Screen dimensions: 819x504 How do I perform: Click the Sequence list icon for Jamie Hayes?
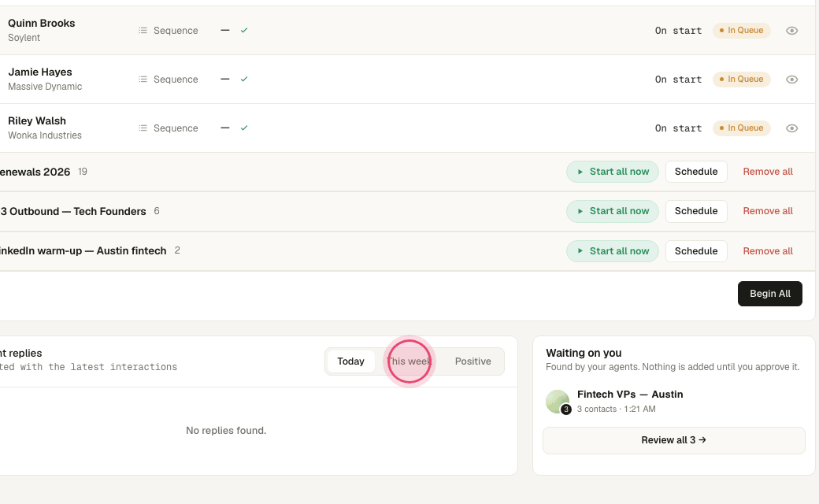(x=143, y=80)
